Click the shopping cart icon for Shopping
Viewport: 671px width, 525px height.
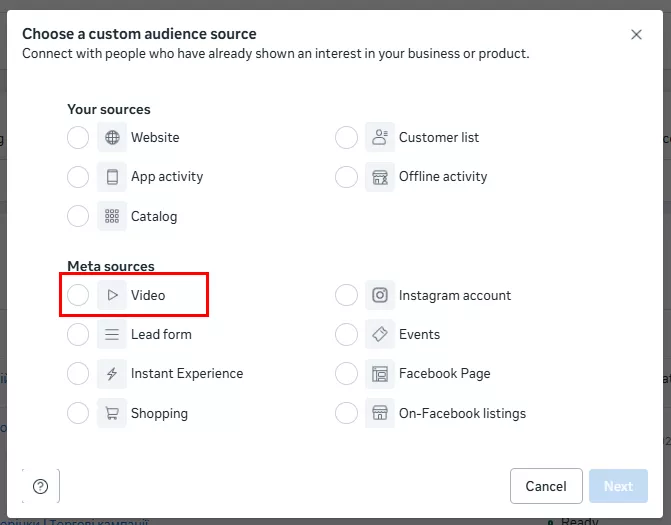click(x=112, y=413)
